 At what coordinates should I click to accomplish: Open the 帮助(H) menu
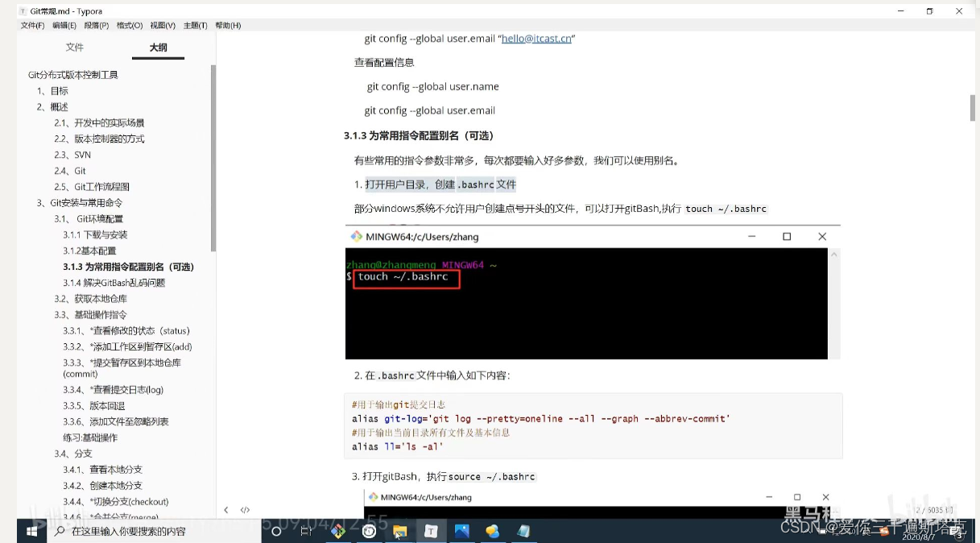[x=227, y=25]
